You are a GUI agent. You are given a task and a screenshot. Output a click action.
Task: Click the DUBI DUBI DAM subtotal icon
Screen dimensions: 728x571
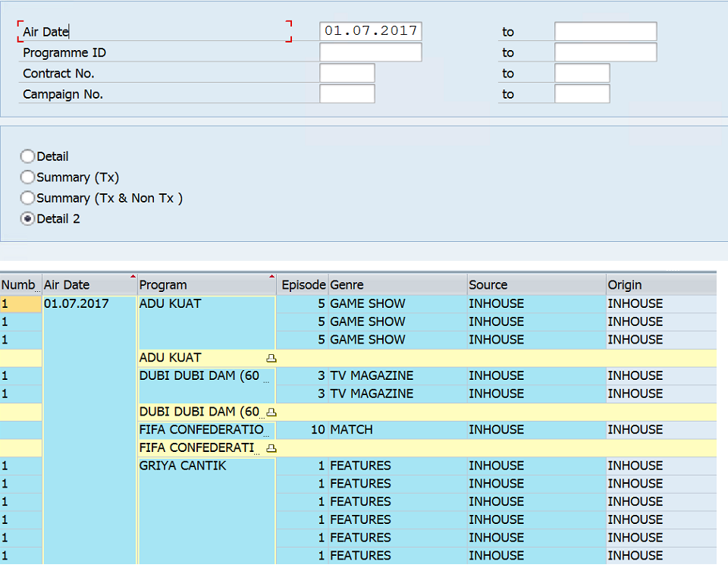pos(272,413)
